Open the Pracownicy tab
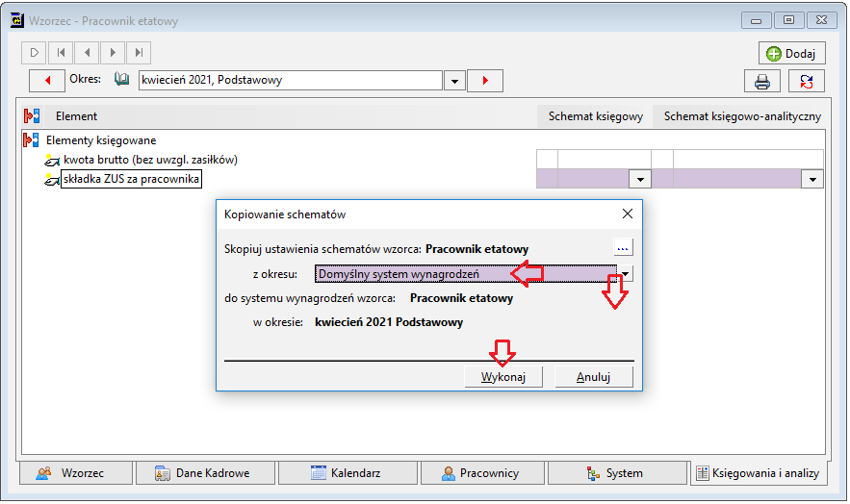This screenshot has height=504, width=850. [x=482, y=473]
